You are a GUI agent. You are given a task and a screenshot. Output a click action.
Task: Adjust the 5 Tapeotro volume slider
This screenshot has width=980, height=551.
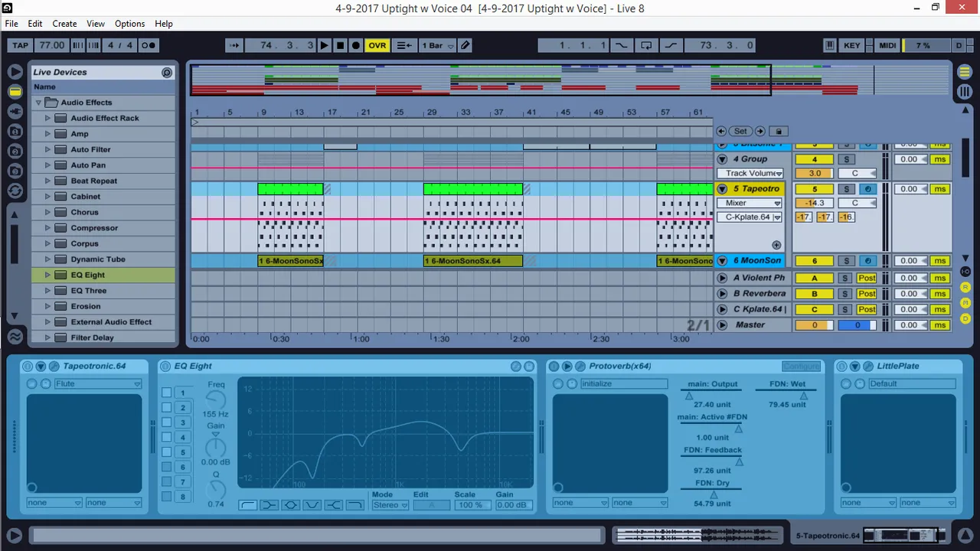(815, 203)
